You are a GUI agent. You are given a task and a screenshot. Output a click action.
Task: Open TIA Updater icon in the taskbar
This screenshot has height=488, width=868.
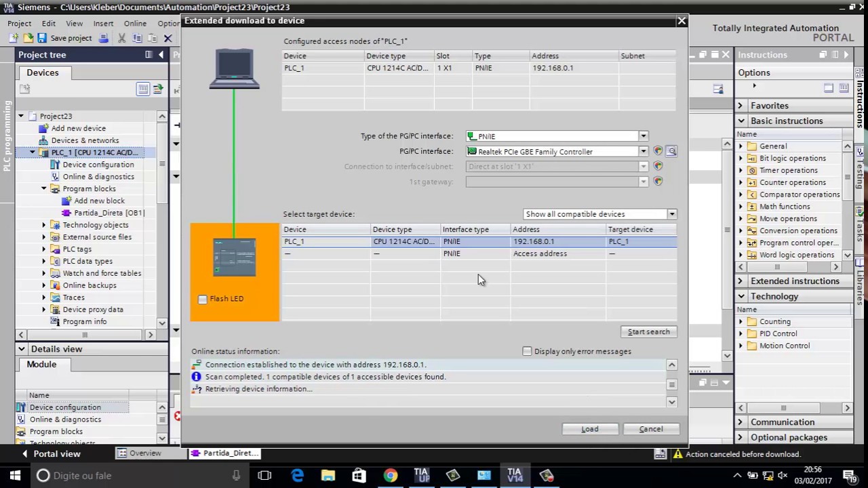pos(421,475)
